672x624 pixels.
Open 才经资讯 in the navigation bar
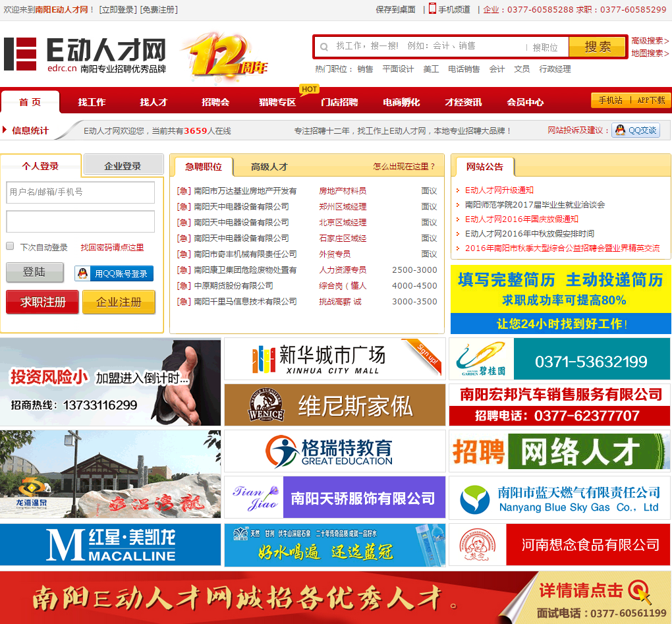click(463, 102)
